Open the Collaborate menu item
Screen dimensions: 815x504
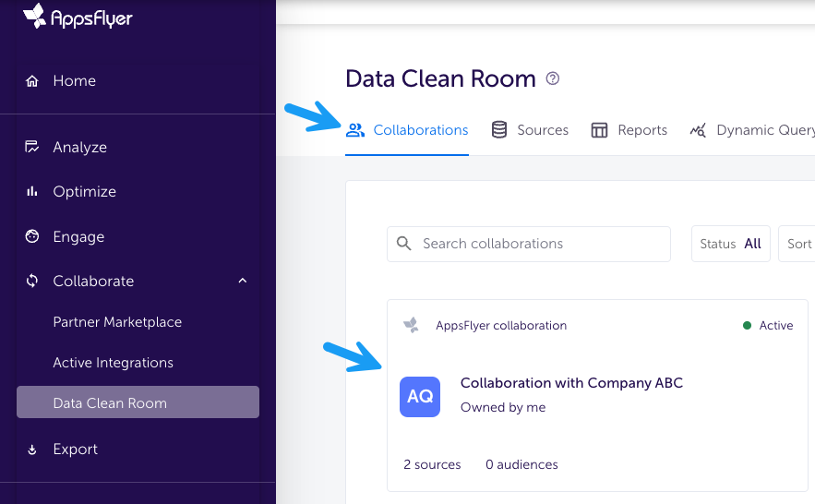pos(93,282)
